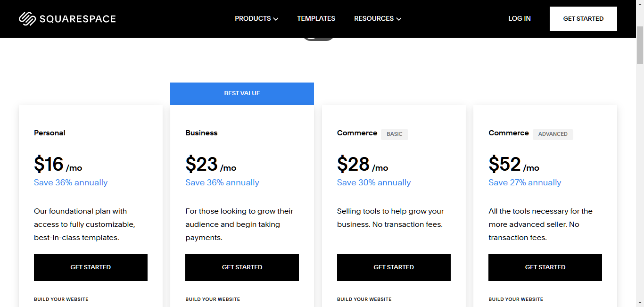Click Save 30% annually link

click(x=374, y=183)
